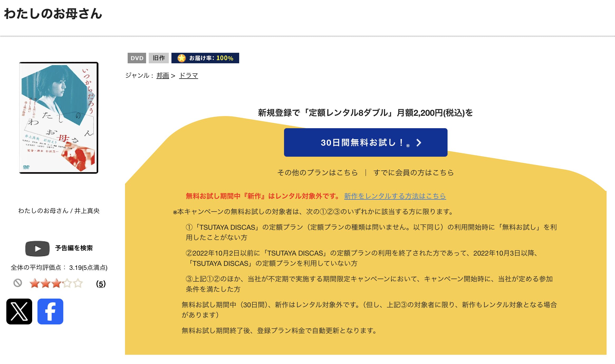Image resolution: width=615 pixels, height=364 pixels.
Task: Click the red 無料お試し期間中『新作』 notice
Action: click(263, 196)
